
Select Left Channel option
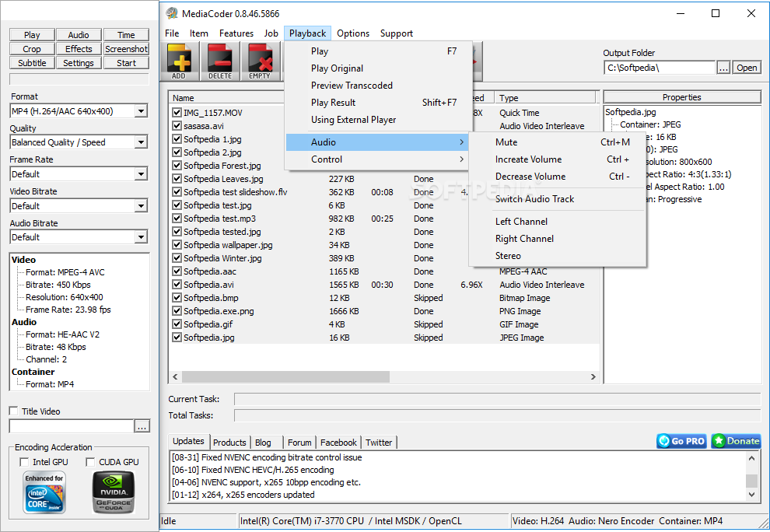point(558,222)
